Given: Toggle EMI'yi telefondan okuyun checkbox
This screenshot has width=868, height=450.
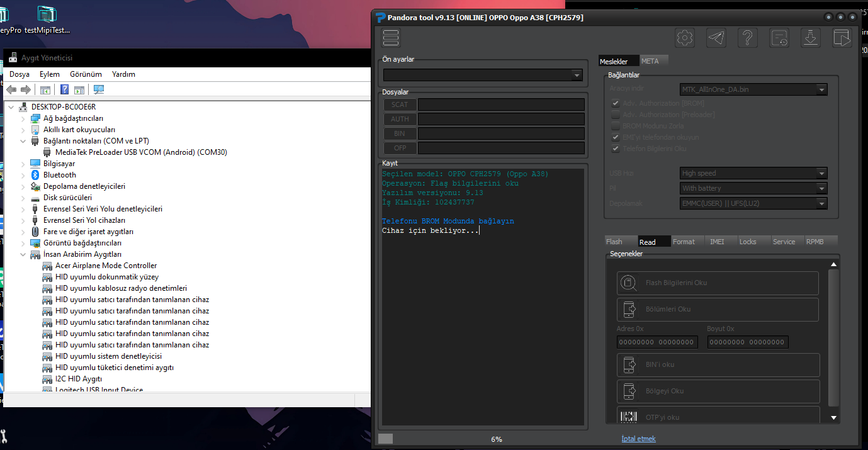Looking at the screenshot, I should coord(616,137).
